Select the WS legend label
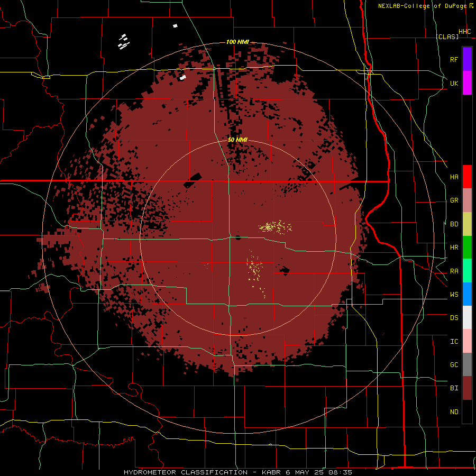Viewport: 476px width, 476px height. (x=454, y=295)
